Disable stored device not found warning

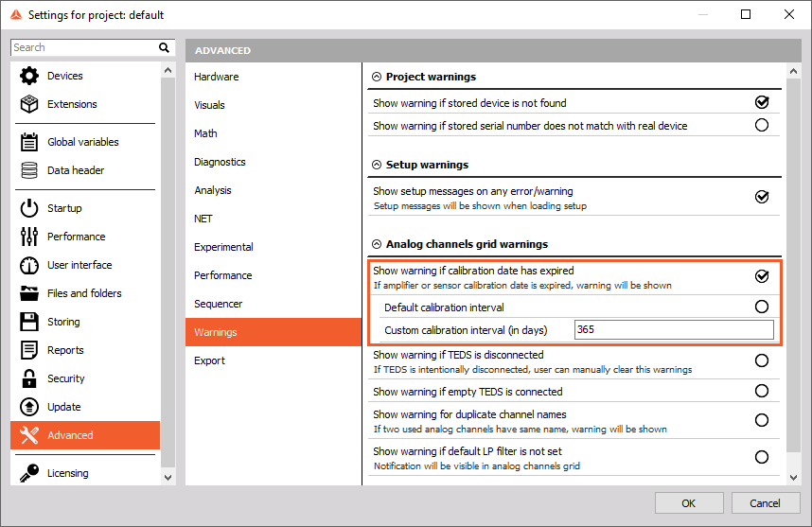[x=761, y=102]
